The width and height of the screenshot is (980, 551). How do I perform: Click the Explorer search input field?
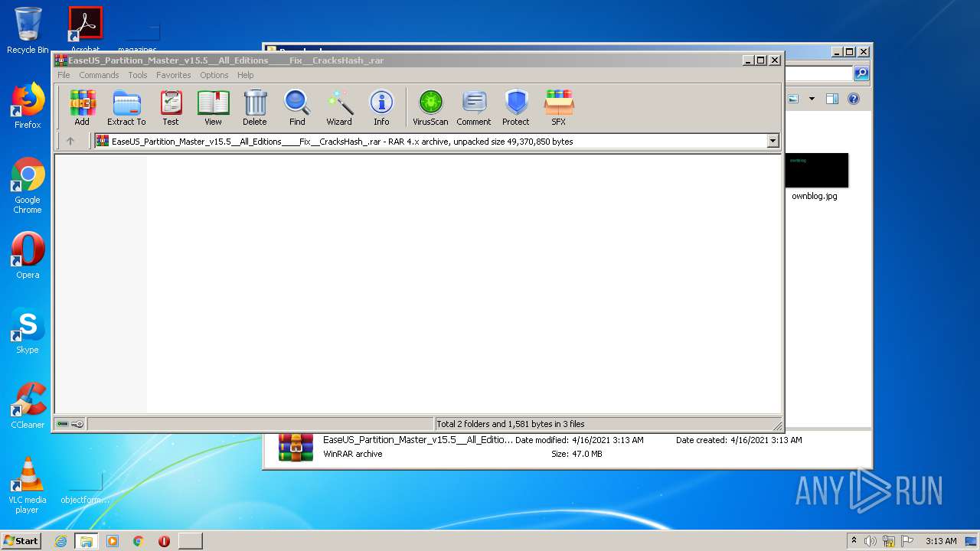(818, 73)
